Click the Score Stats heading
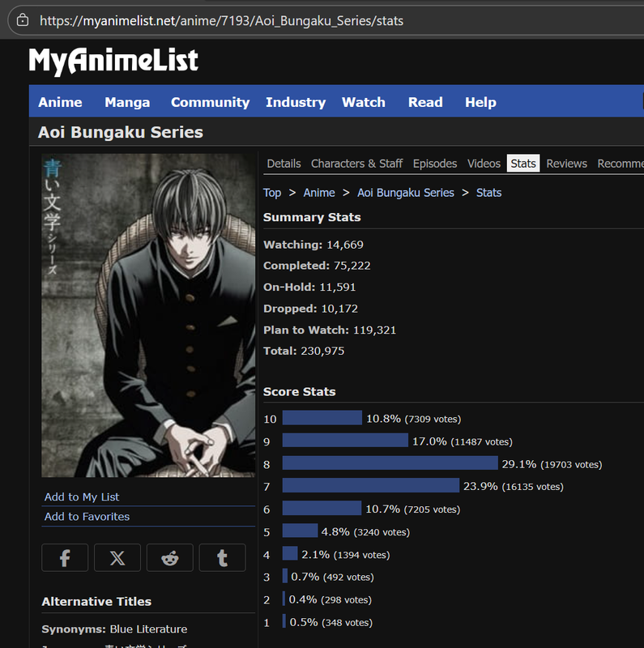Viewport: 644px width, 648px height. pos(299,392)
